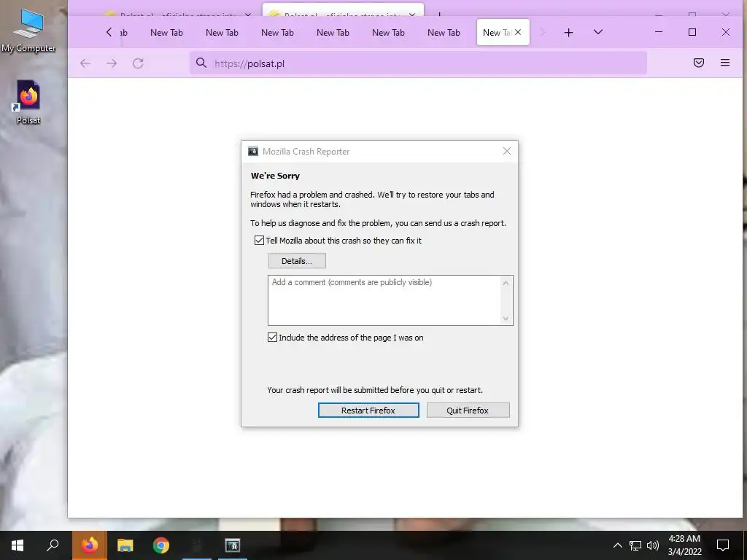Open Polsat desktop shortcut
This screenshot has height=560, width=747.
pos(28,102)
